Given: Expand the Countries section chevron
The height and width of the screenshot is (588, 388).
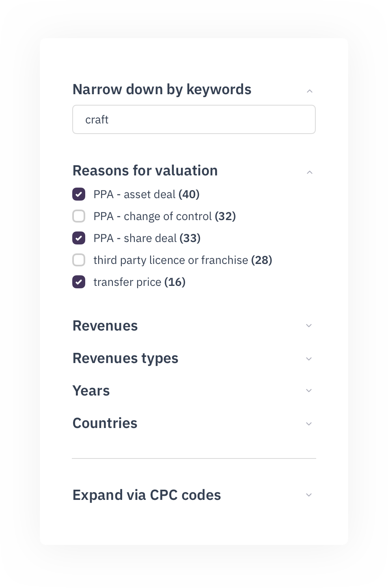Looking at the screenshot, I should click(309, 424).
